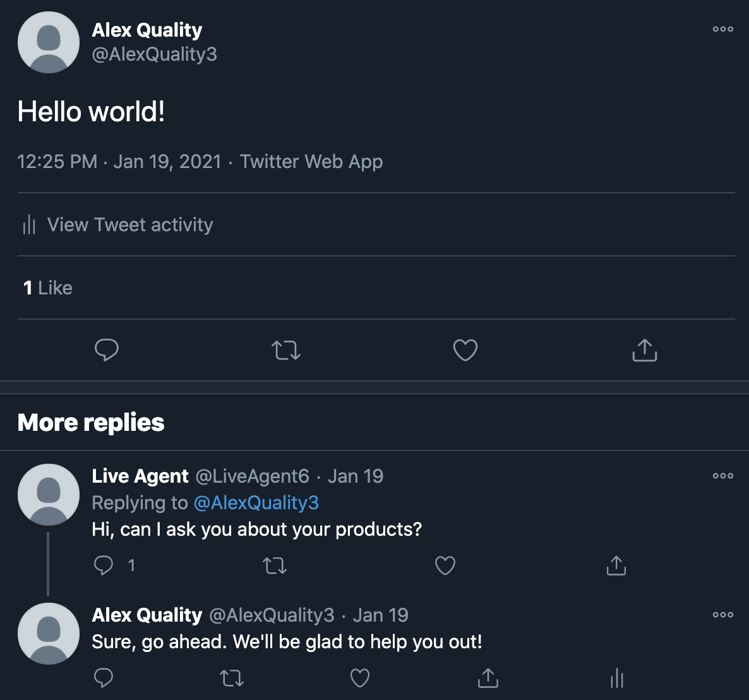Like the Hello world tweet
This screenshot has width=749, height=700.
465,349
